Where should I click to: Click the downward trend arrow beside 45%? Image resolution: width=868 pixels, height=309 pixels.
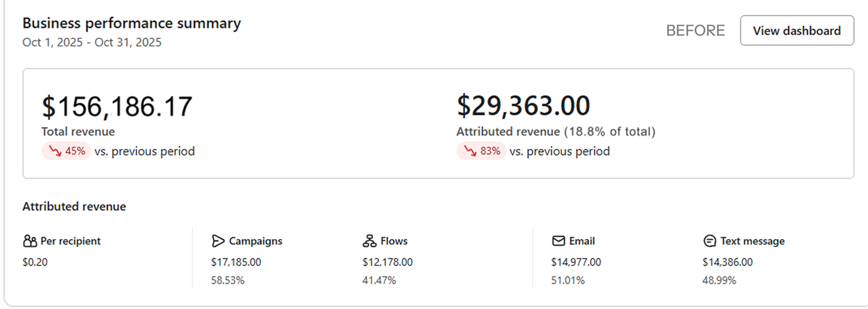55,151
